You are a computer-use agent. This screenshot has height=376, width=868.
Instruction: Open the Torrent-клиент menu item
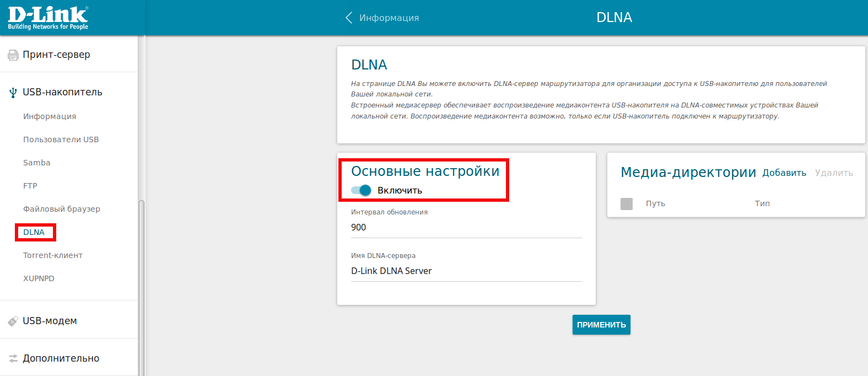[x=52, y=255]
